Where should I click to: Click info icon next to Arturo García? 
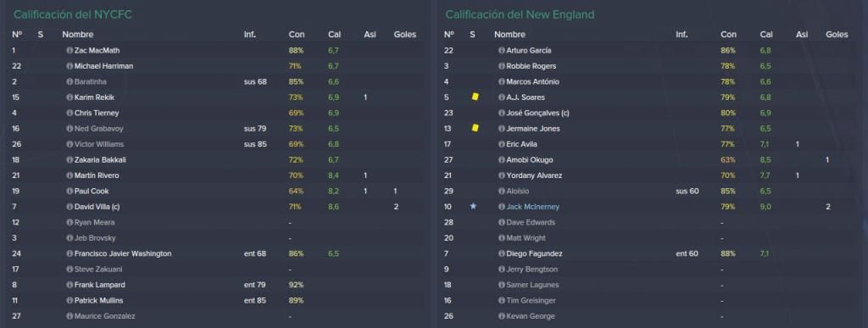pos(502,50)
